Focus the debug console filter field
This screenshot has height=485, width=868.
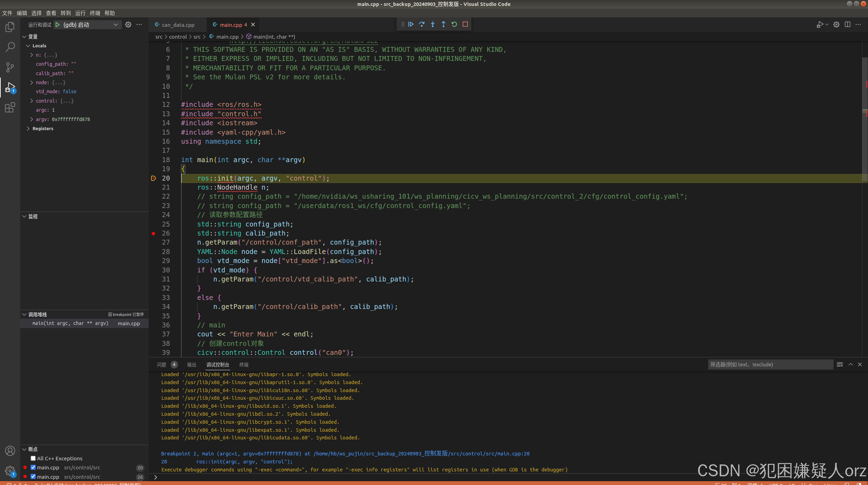pos(770,365)
